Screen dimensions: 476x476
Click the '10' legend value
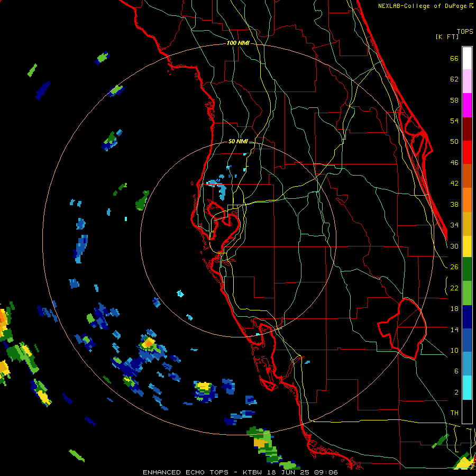454,350
